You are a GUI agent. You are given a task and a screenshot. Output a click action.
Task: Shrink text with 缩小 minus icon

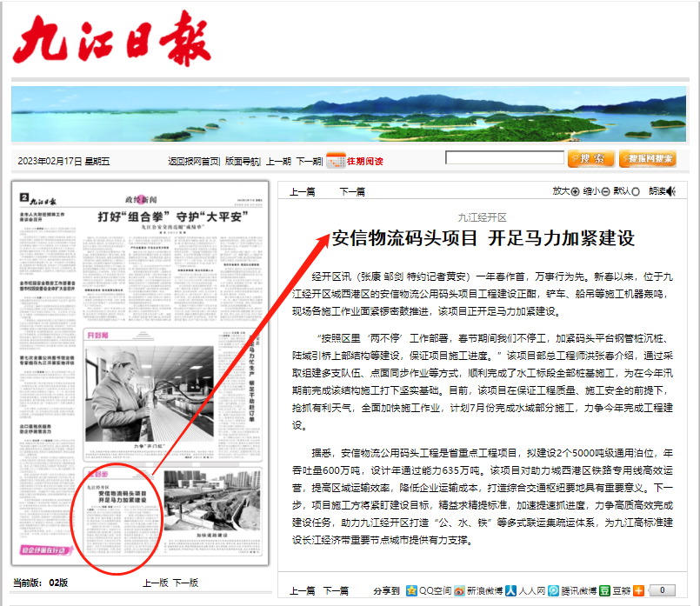point(605,192)
